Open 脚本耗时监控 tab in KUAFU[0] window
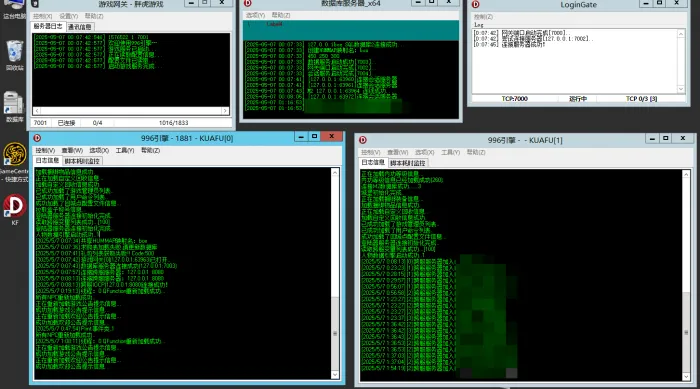Image resolution: width=700 pixels, height=389 pixels. pos(82,161)
